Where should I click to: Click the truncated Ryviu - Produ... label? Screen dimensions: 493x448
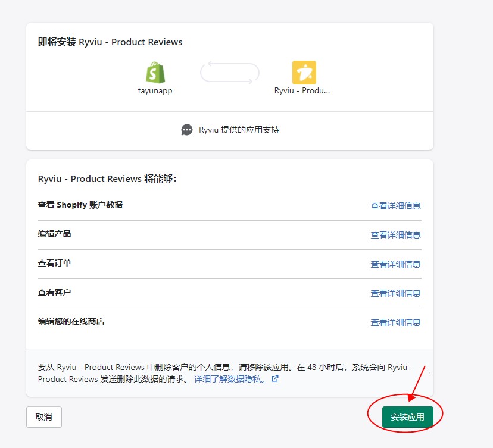point(302,91)
